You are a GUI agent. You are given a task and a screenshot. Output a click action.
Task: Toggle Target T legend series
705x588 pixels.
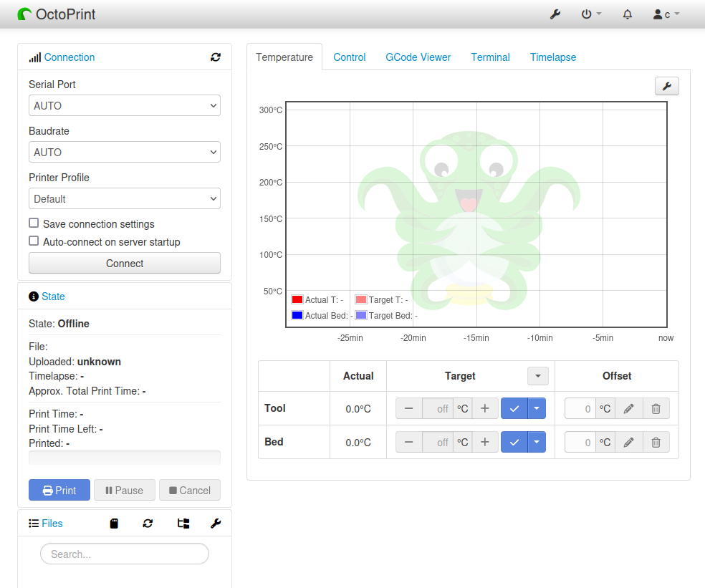click(361, 299)
